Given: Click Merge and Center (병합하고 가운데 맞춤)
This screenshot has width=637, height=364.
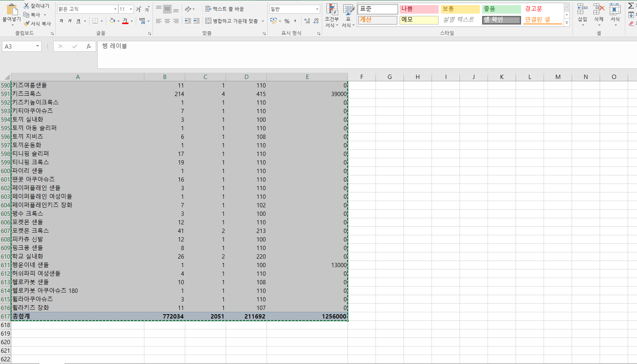Looking at the screenshot, I should pos(232,21).
